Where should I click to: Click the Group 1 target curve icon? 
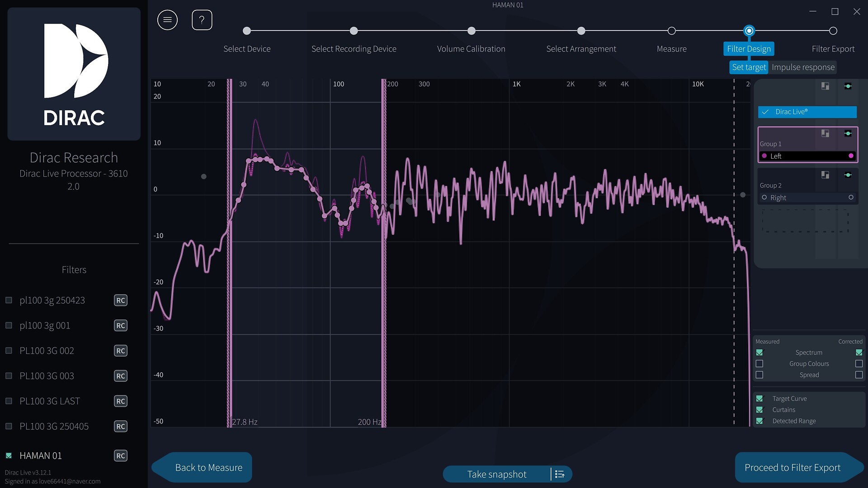click(x=848, y=133)
